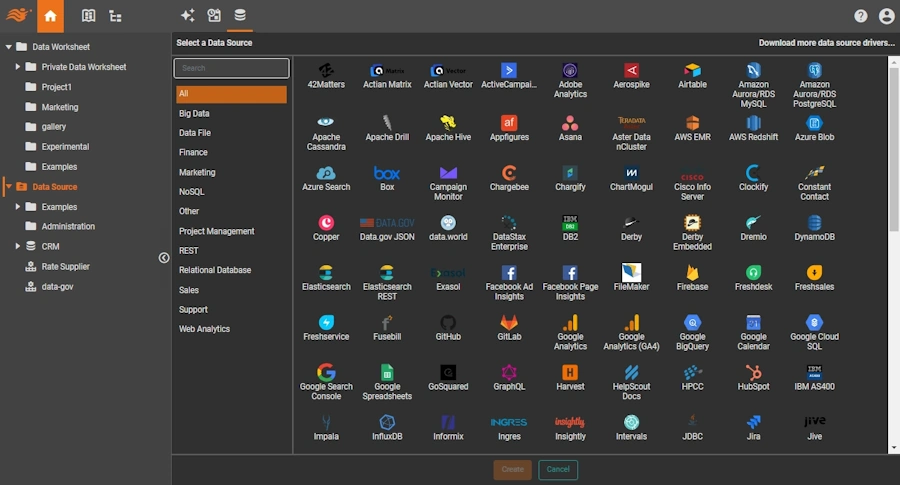Filter by Relational Database category
Viewport: 900px width, 485px height.
[215, 270]
